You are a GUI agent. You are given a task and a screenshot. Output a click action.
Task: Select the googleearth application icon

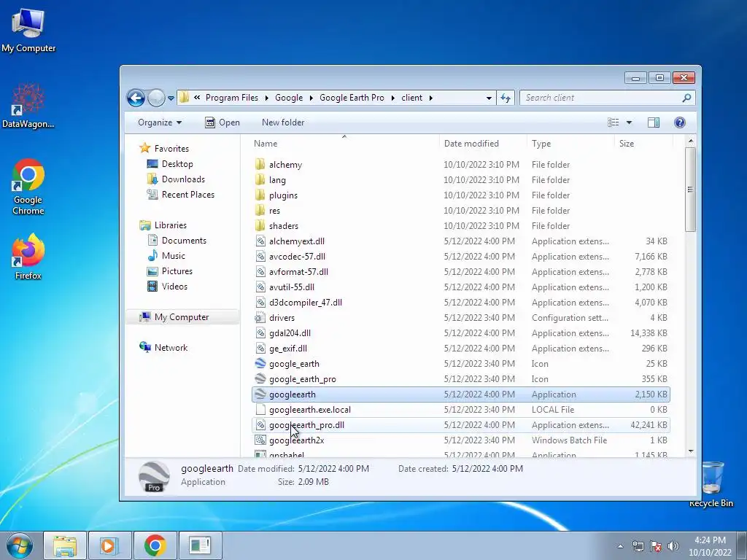click(260, 394)
